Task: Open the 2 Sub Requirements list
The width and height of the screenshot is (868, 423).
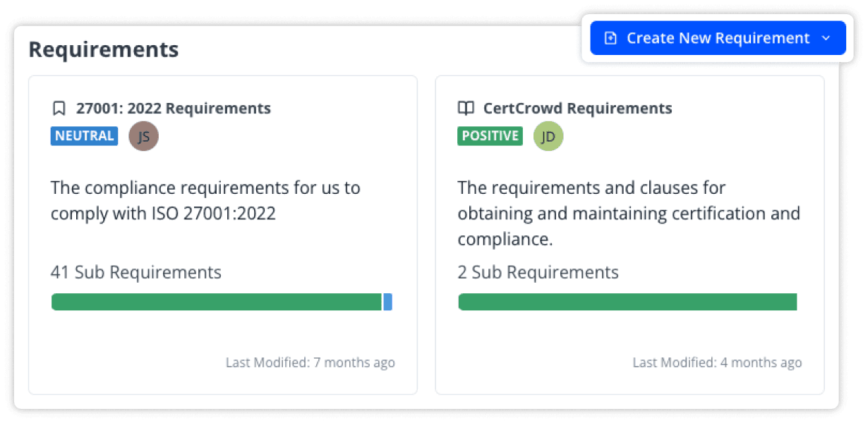Action: pyautogui.click(x=538, y=272)
